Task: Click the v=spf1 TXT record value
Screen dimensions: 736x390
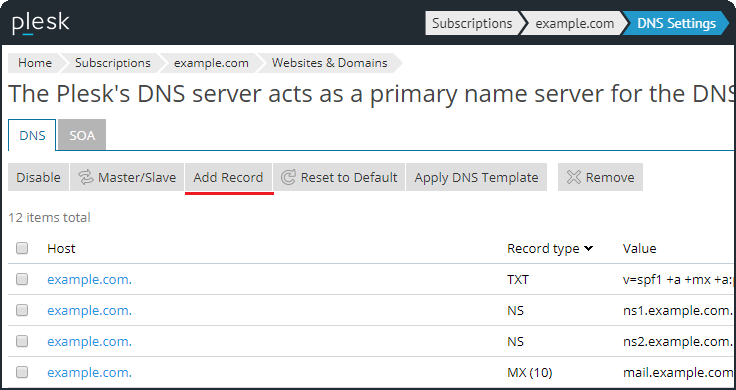Action: 678,280
